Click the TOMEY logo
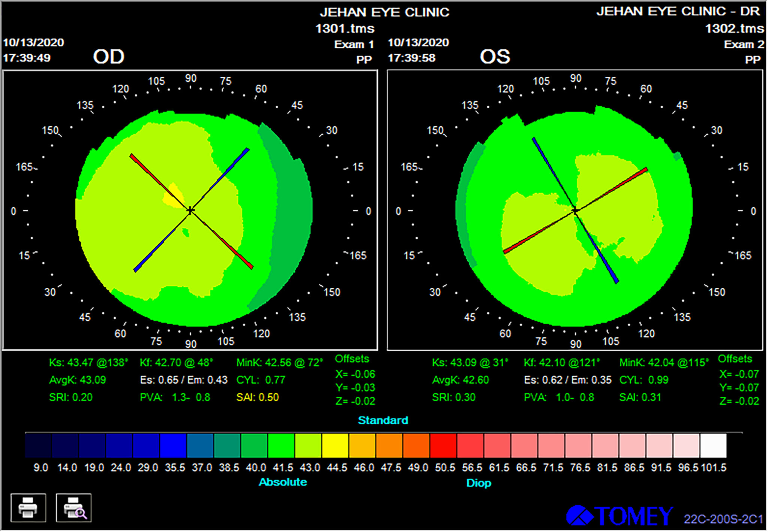This screenshot has width=768, height=532. (x=619, y=516)
